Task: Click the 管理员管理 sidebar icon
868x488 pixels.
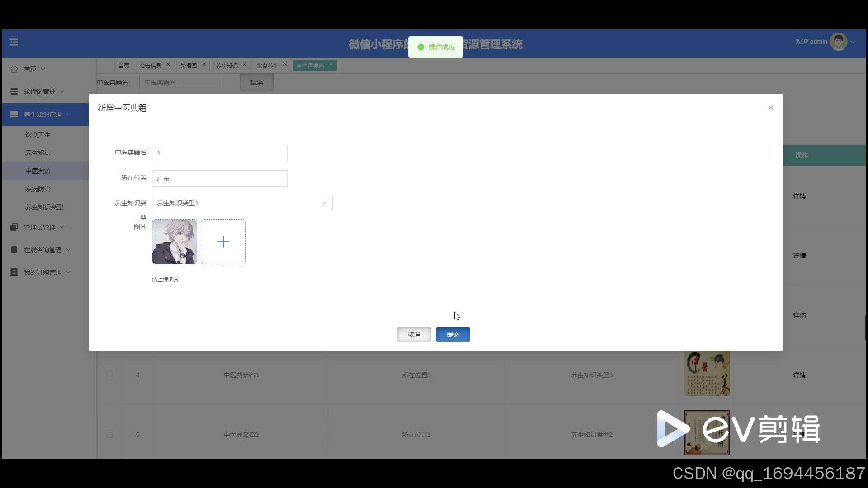Action: (14, 227)
